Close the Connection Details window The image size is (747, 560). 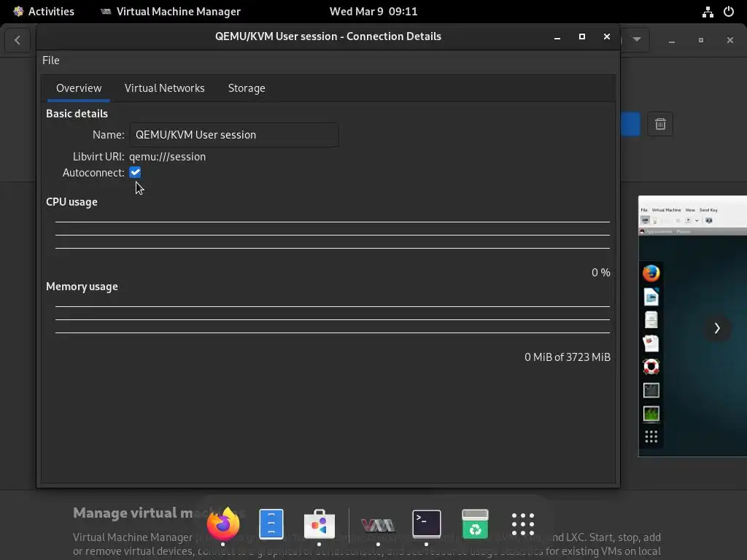(x=606, y=36)
